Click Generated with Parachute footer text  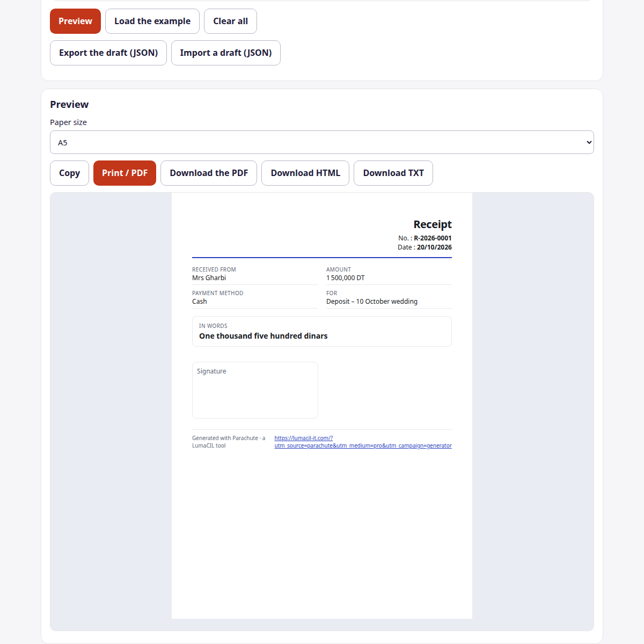pyautogui.click(x=229, y=442)
